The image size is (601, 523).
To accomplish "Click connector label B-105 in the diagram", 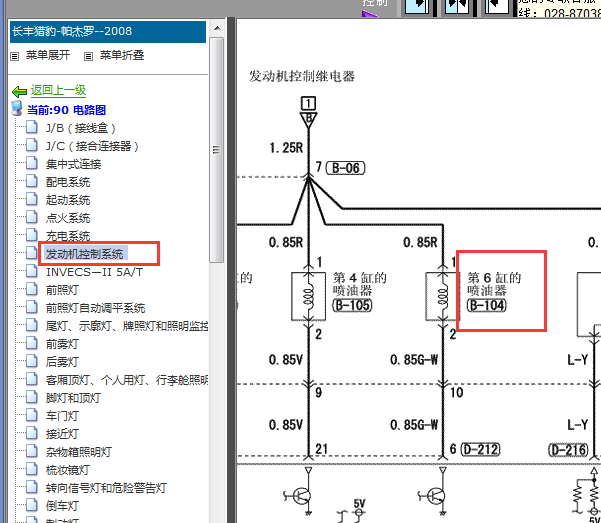I will pyautogui.click(x=352, y=305).
